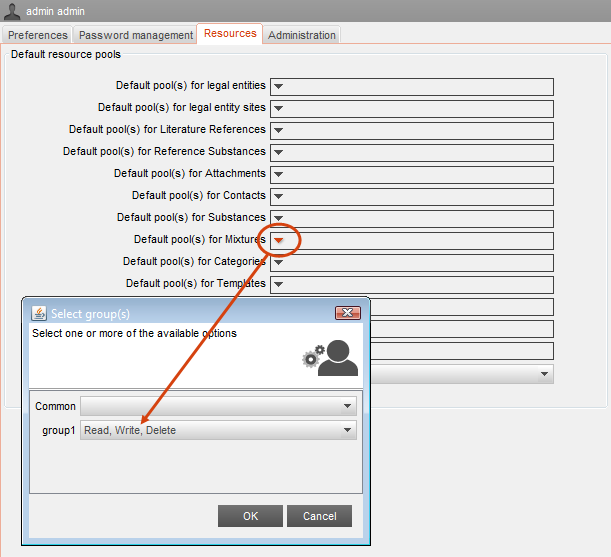Click 'Default pool(s) for Reference Substances' label
The height and width of the screenshot is (557, 611).
(164, 152)
